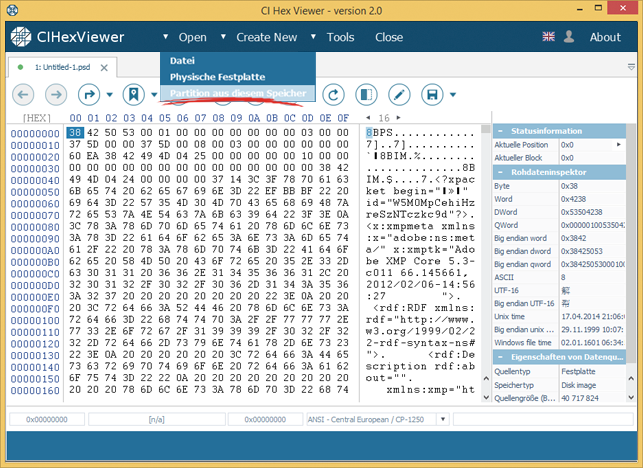Click the Close menu item
643x468 pixels.
pyautogui.click(x=389, y=37)
